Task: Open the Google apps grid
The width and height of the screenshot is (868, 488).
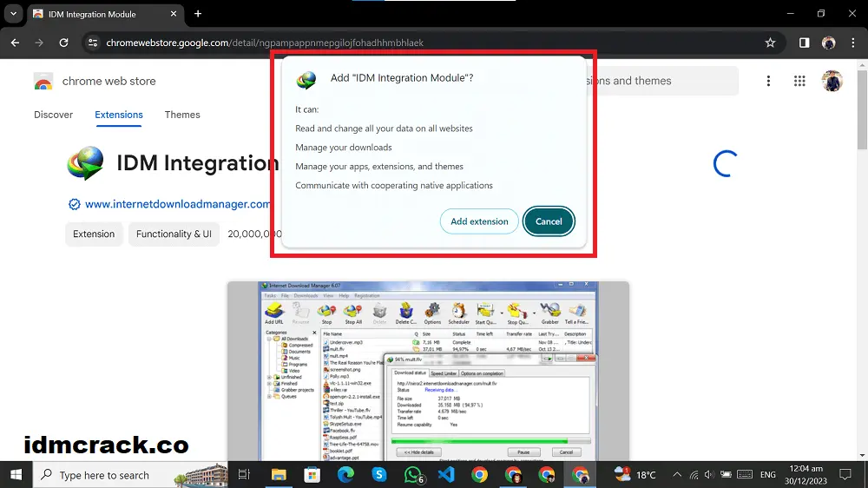Action: click(x=799, y=82)
